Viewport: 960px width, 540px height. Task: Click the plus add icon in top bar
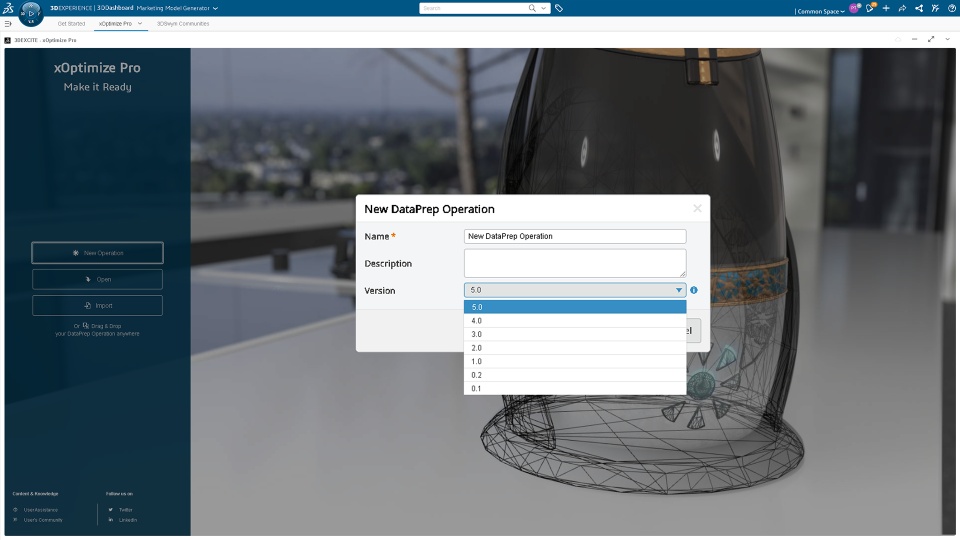click(886, 8)
